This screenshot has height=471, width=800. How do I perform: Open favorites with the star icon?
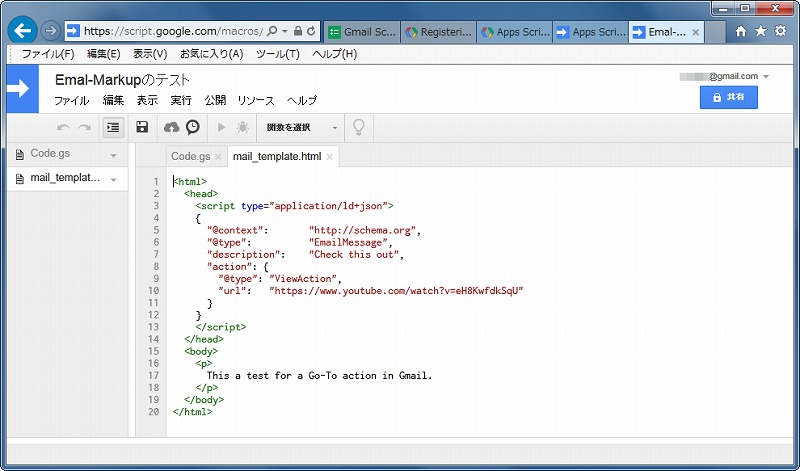pyautogui.click(x=761, y=32)
